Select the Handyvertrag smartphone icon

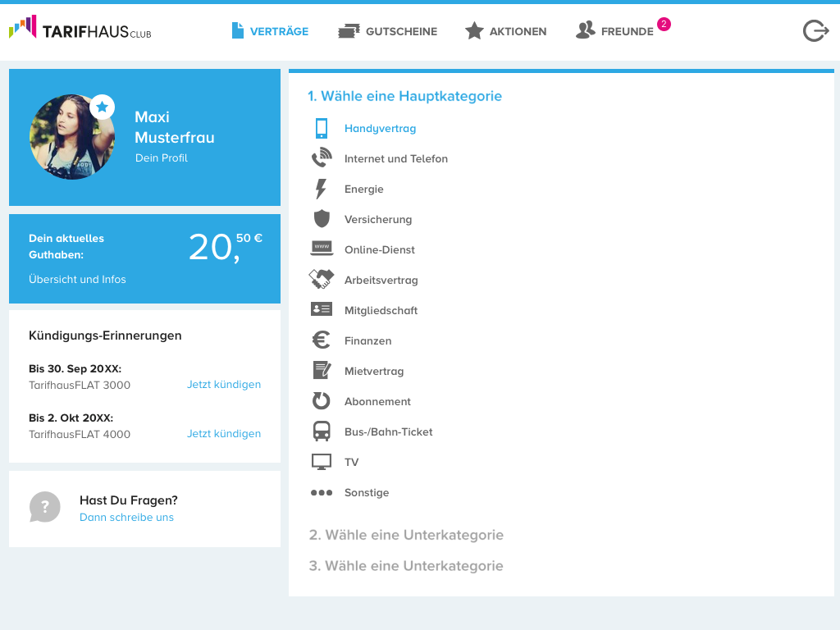[x=322, y=129]
